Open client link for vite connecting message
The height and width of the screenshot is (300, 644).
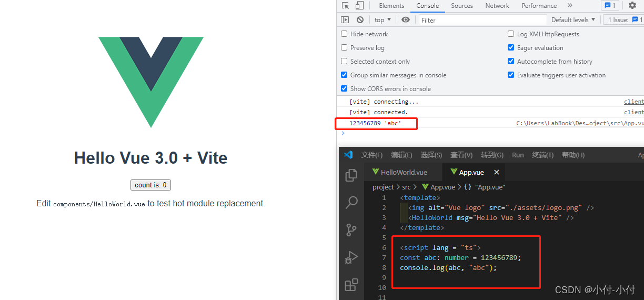tap(633, 102)
